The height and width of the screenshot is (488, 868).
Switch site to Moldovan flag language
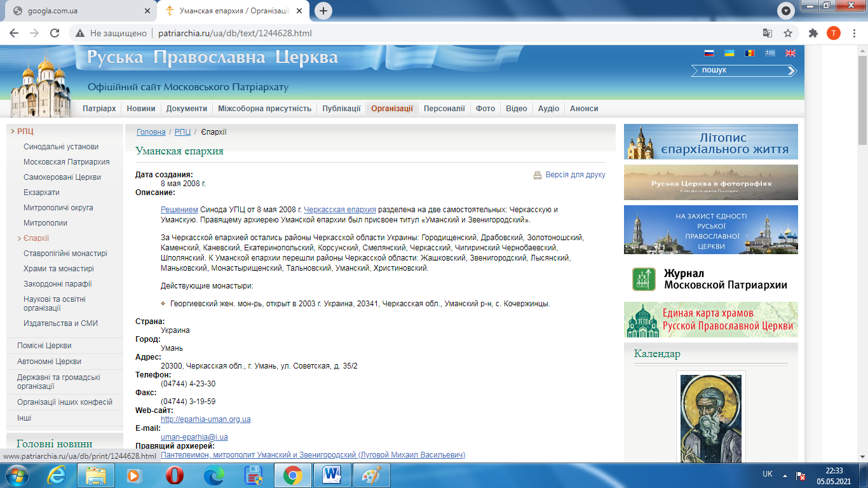(x=750, y=53)
